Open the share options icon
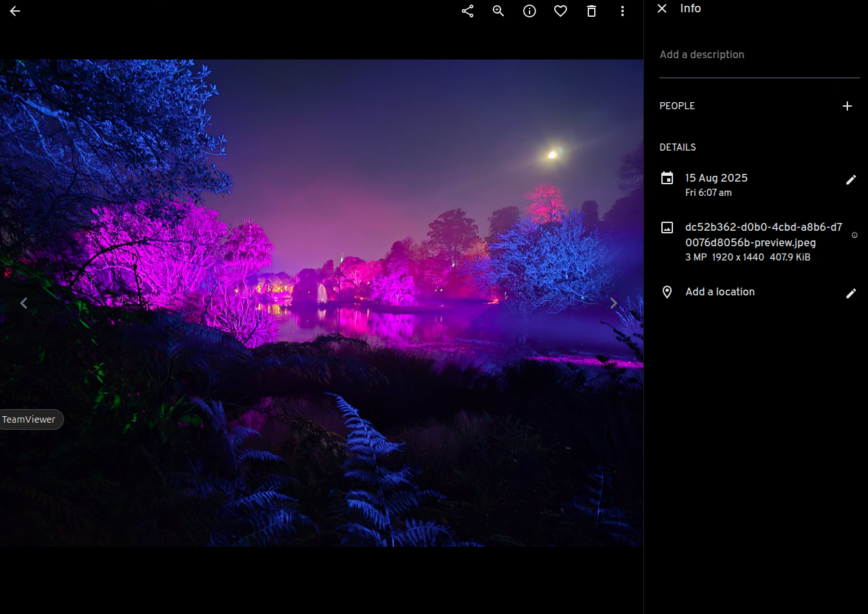The width and height of the screenshot is (868, 614). 468,11
